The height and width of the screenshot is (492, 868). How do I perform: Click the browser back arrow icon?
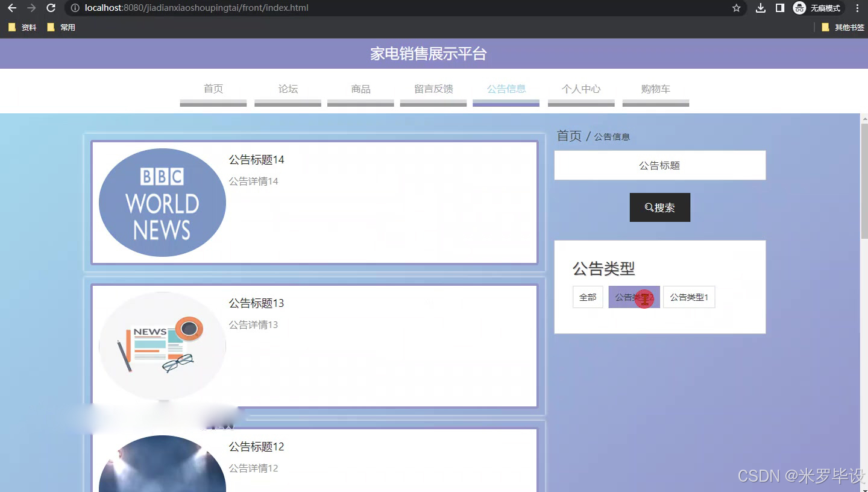point(12,8)
